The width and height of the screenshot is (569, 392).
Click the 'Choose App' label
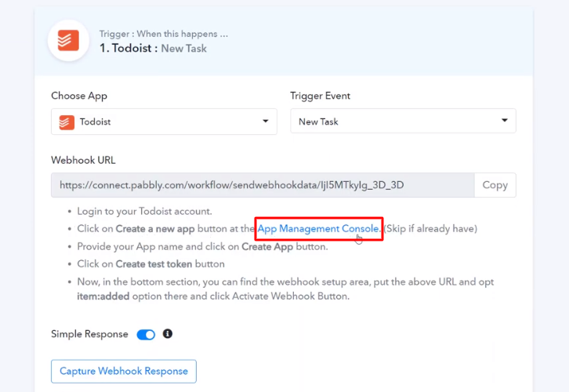click(x=79, y=96)
